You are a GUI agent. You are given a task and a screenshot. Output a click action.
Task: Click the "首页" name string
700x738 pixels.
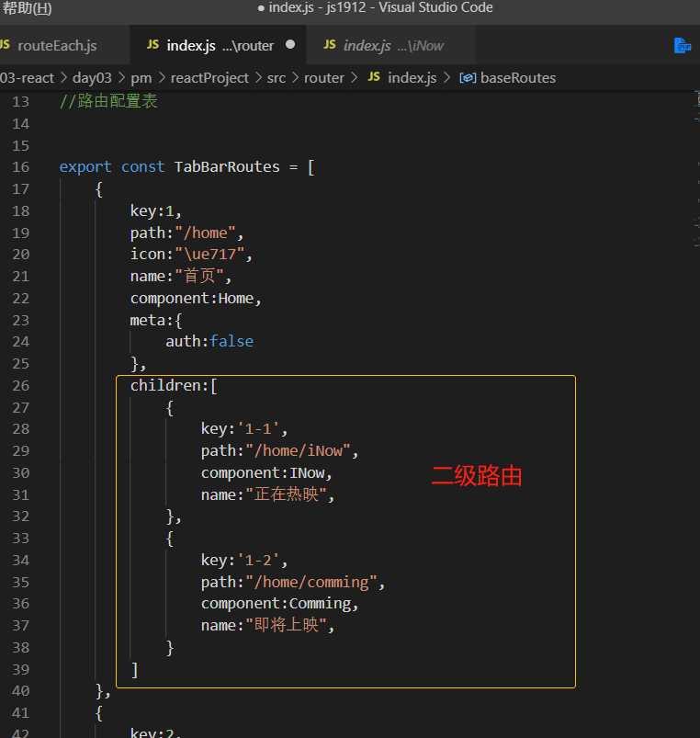coord(199,276)
